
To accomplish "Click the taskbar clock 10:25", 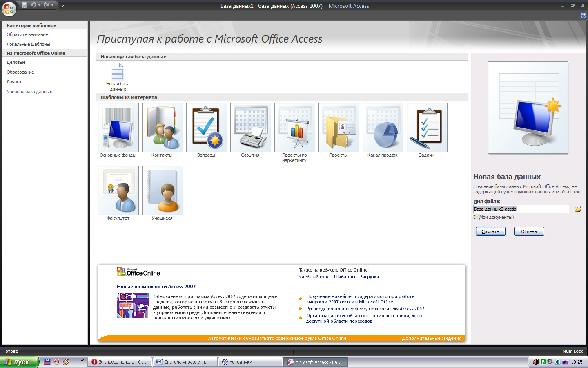I will 577,362.
